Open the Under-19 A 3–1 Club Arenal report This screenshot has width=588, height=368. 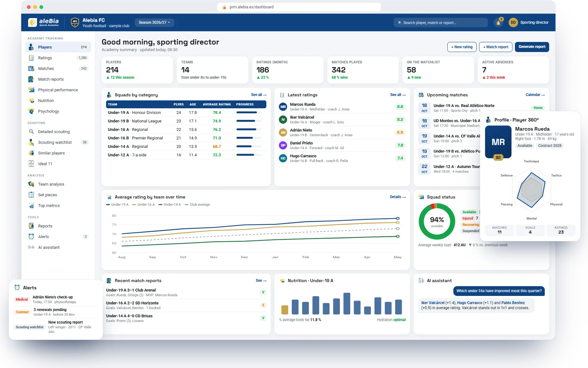point(186,292)
